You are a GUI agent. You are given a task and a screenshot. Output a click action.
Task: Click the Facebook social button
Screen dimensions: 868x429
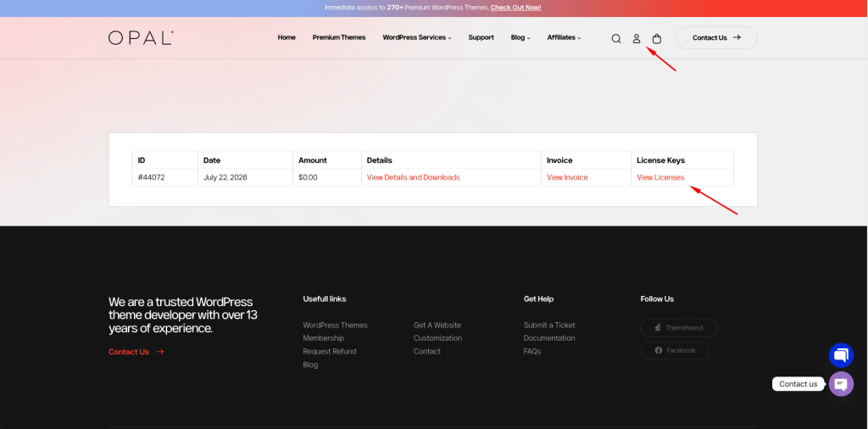coord(675,350)
